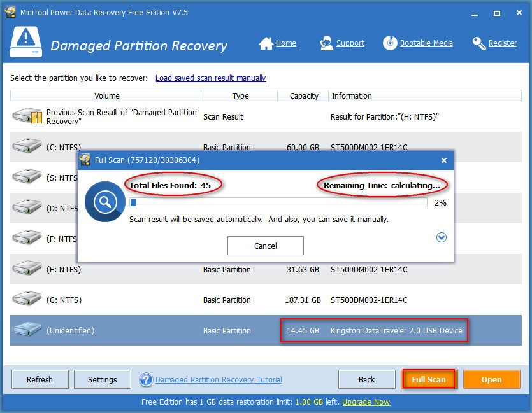532x413 pixels.
Task: Select the (C: NTFS) partition label
Action: [x=64, y=148]
